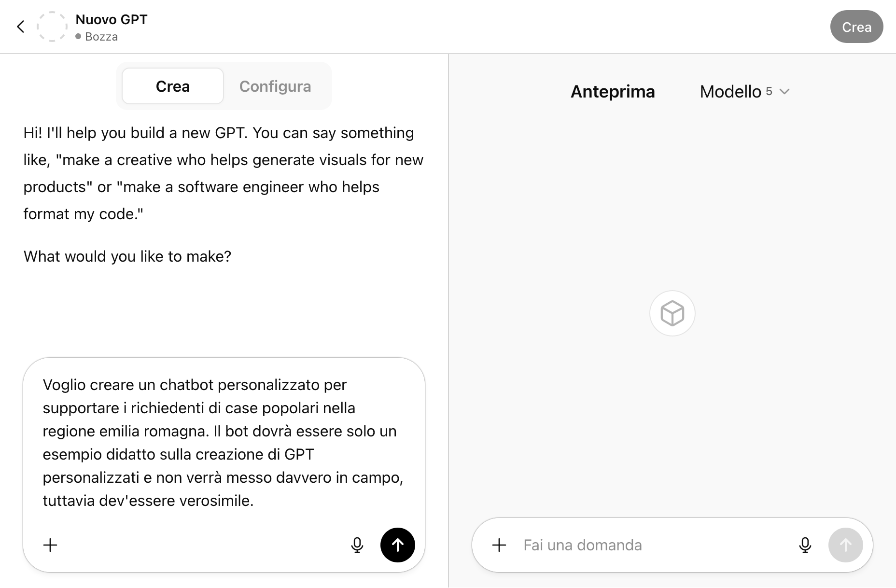Click the 'What would you like to make?' message
Image resolution: width=896 pixels, height=588 pixels.
click(127, 256)
